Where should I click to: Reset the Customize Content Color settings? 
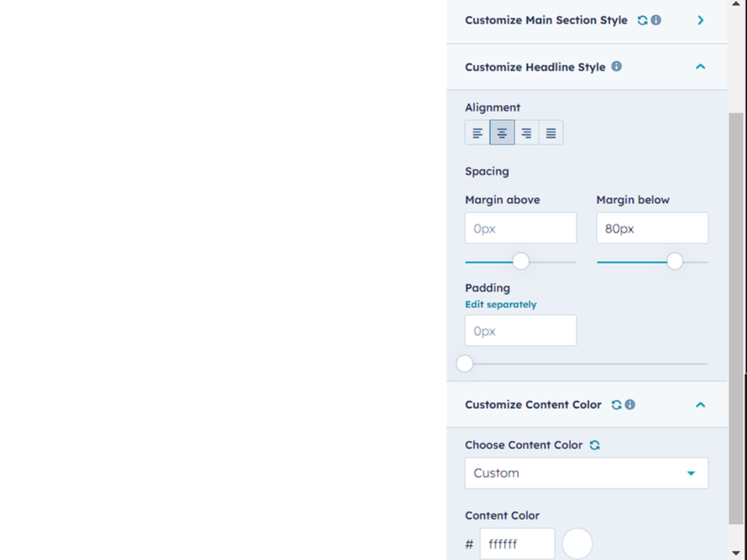click(616, 404)
